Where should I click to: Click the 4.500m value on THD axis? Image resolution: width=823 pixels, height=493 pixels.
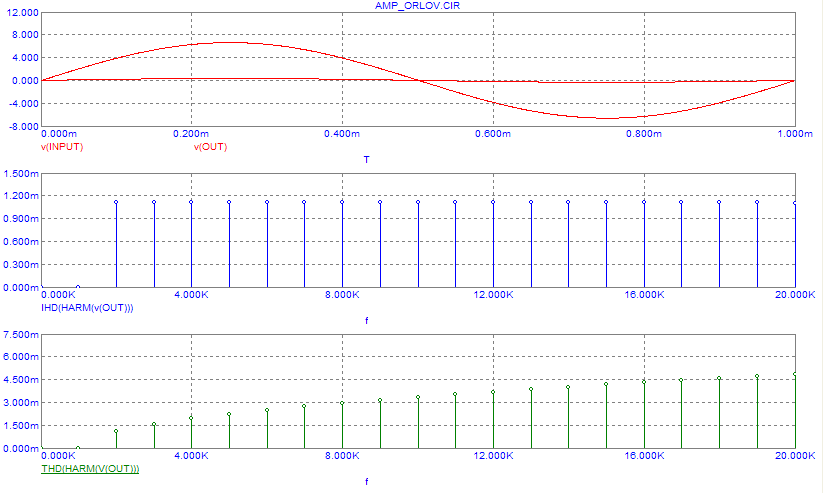click(21, 380)
